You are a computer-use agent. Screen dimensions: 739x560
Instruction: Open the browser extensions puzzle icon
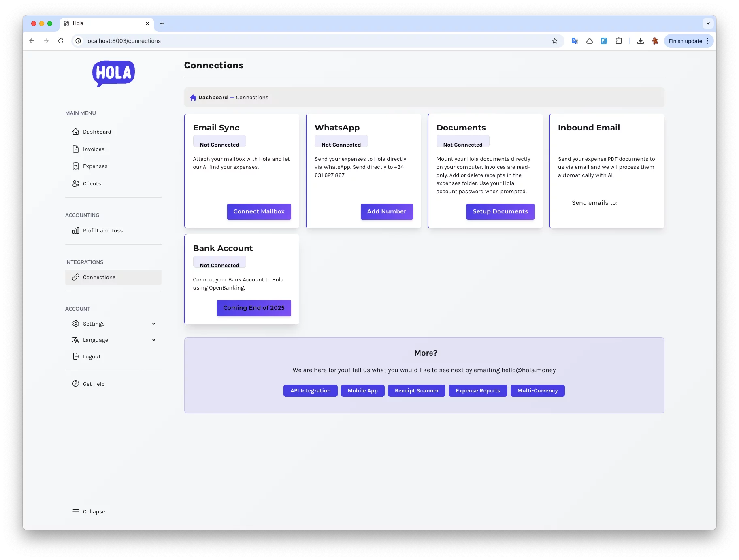pyautogui.click(x=618, y=41)
